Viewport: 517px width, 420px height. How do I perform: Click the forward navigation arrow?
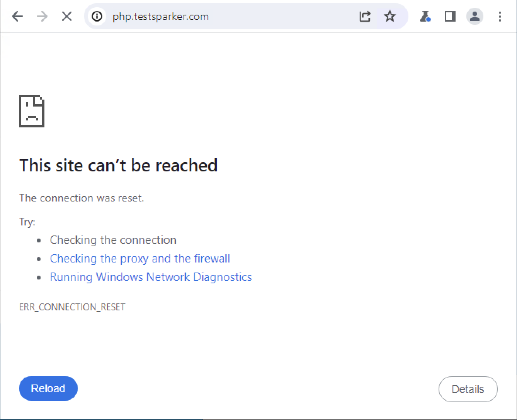pos(42,17)
